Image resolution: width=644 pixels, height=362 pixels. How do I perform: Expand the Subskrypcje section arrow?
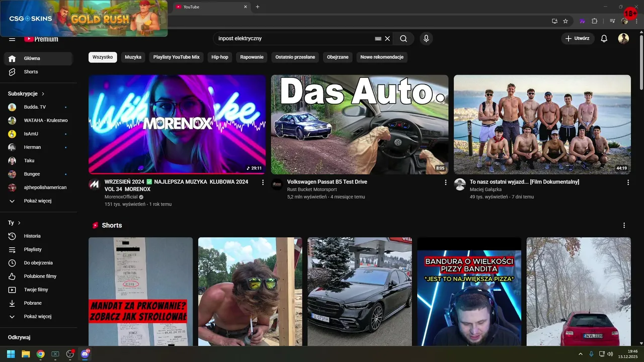pyautogui.click(x=43, y=94)
